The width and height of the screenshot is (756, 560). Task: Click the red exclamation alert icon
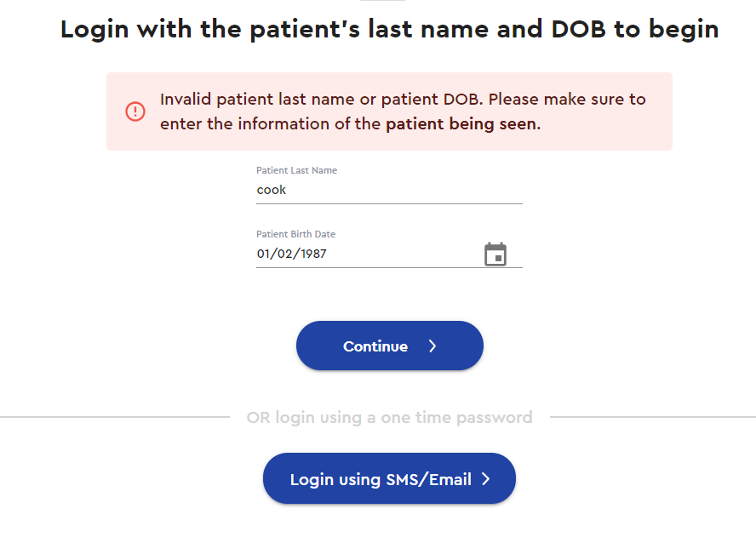135,111
